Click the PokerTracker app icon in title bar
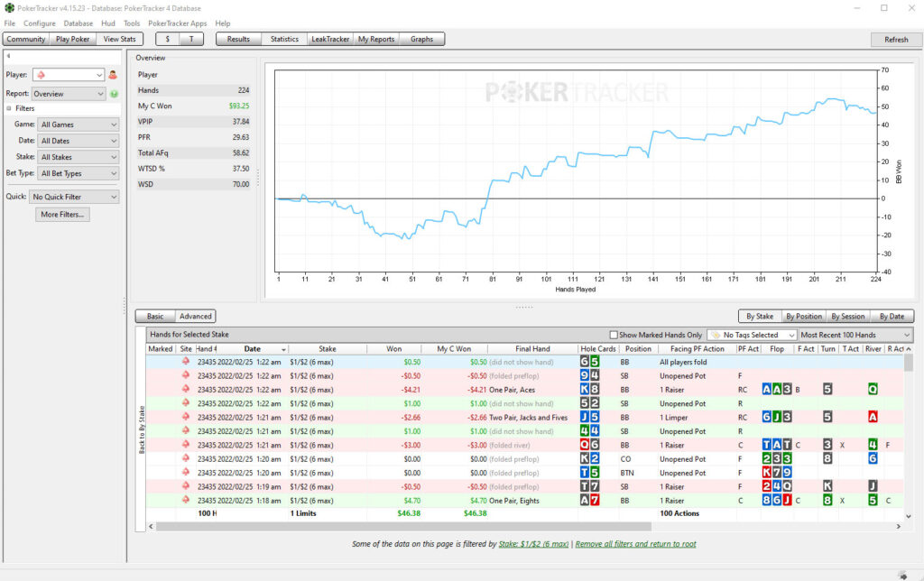 (9, 8)
